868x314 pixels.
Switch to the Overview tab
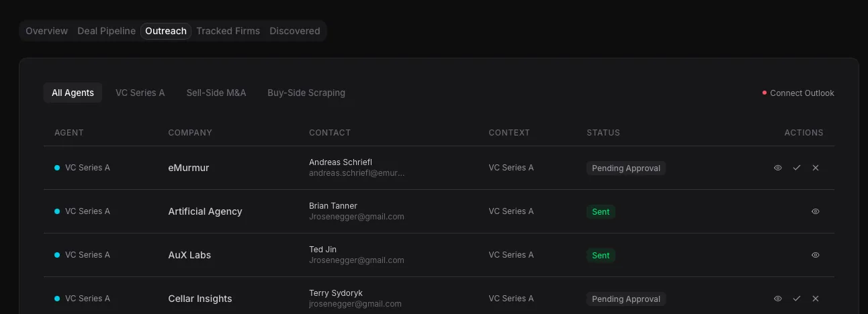click(x=46, y=31)
